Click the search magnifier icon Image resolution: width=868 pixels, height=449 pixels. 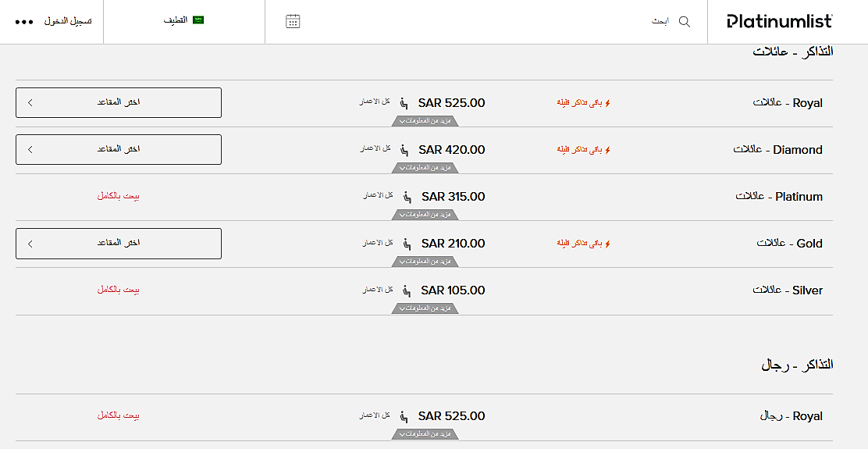tap(685, 22)
